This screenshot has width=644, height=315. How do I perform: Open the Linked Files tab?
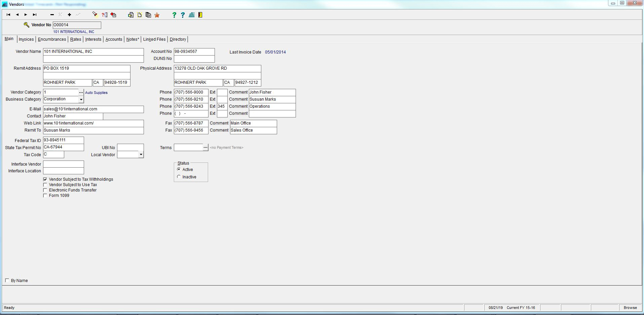click(154, 39)
